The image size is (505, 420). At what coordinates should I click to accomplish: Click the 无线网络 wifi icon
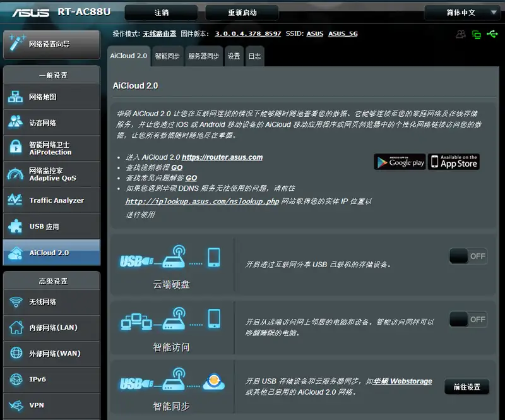(16, 302)
